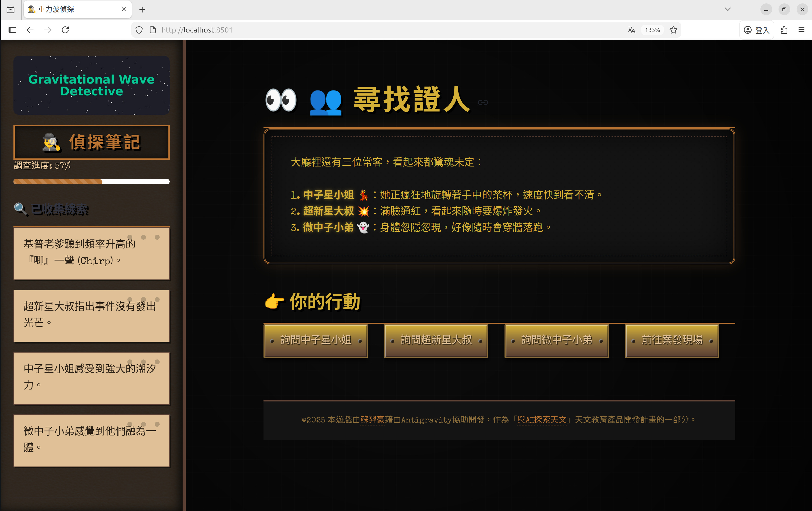Reload the page with refresh icon
The width and height of the screenshot is (812, 511).
point(66,30)
